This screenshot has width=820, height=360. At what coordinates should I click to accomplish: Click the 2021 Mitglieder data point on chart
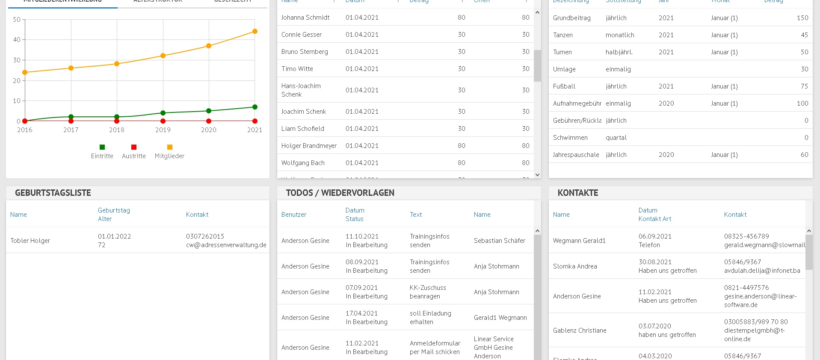click(x=255, y=31)
